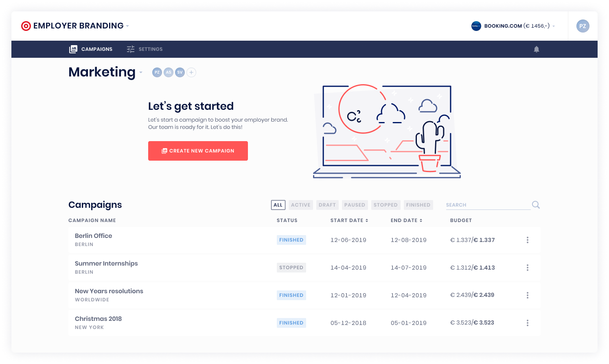
Task: Click the Settings sliders icon
Action: [x=131, y=49]
